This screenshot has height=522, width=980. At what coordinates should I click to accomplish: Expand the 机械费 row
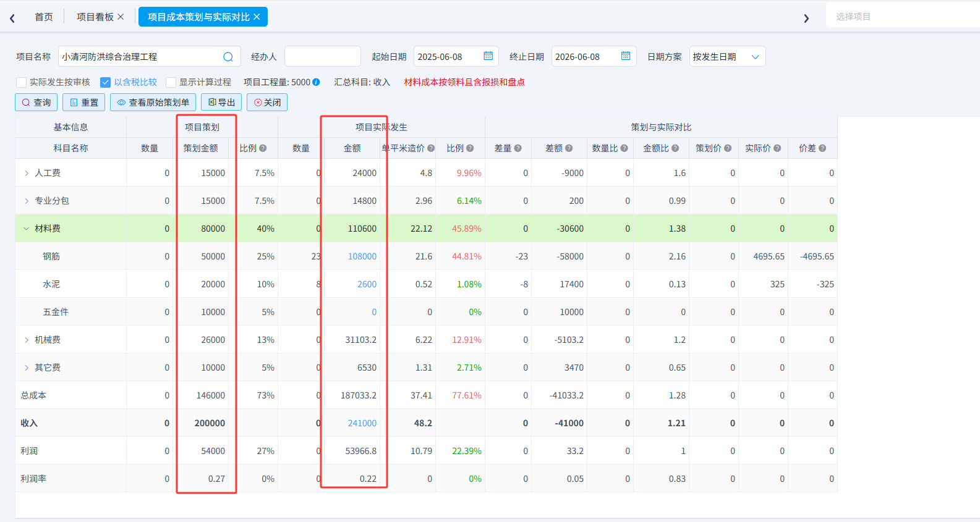tap(27, 340)
